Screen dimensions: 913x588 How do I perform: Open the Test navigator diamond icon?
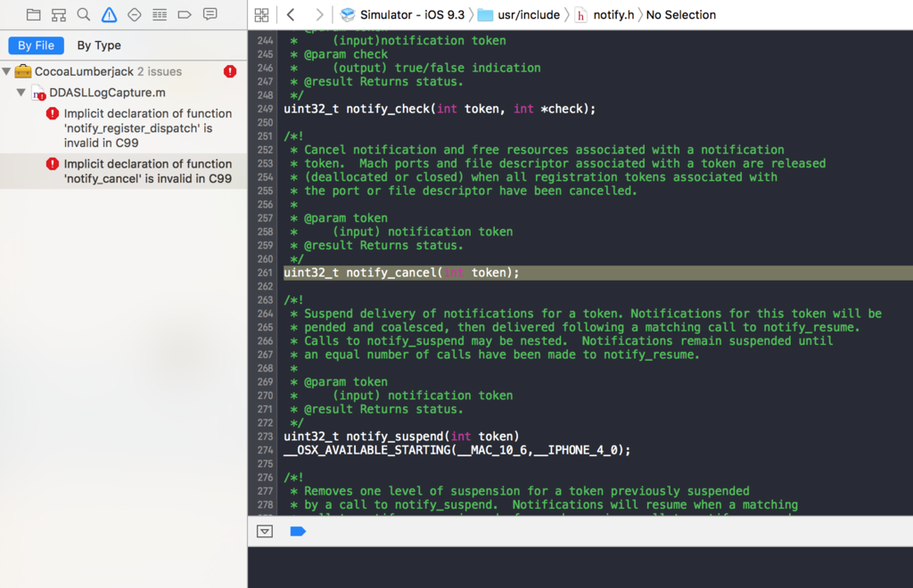point(135,14)
